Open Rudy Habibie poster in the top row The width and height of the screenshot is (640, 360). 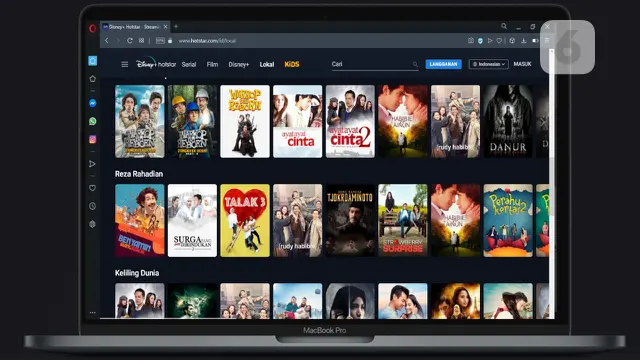coord(456,121)
